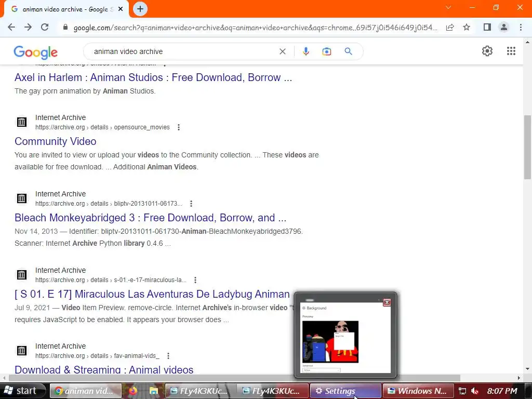The height and width of the screenshot is (399, 532).
Task: Click the scroll-right arrow at the page bottom
Action: (519, 378)
